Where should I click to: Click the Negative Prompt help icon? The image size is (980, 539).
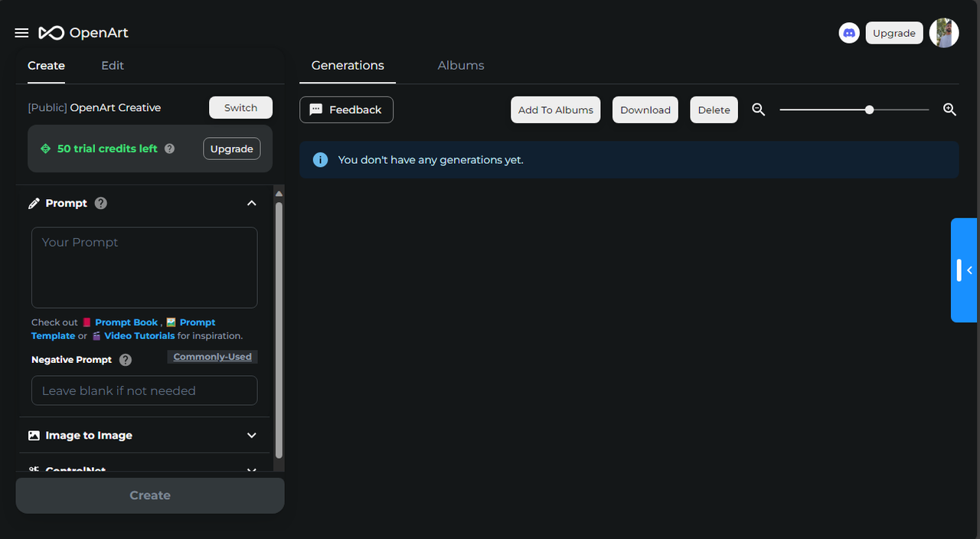pos(126,360)
